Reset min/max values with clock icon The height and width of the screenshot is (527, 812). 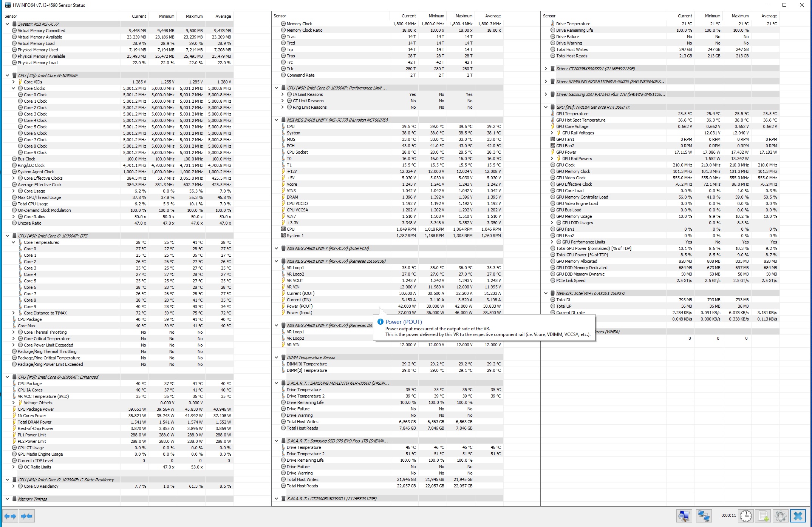(x=745, y=516)
